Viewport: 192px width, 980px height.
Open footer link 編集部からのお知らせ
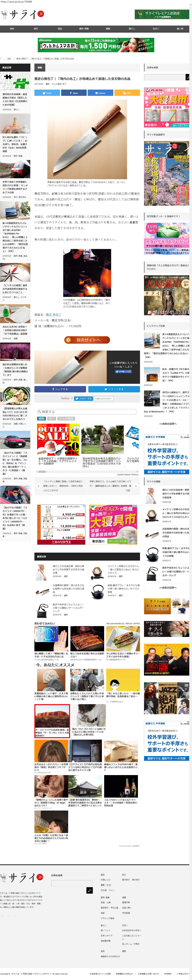point(110,956)
